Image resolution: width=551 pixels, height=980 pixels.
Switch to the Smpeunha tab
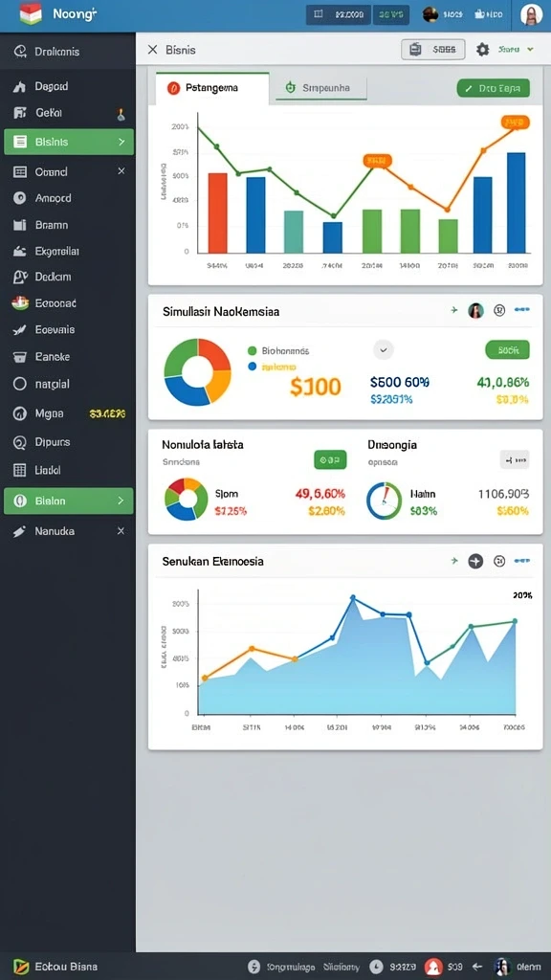[318, 88]
